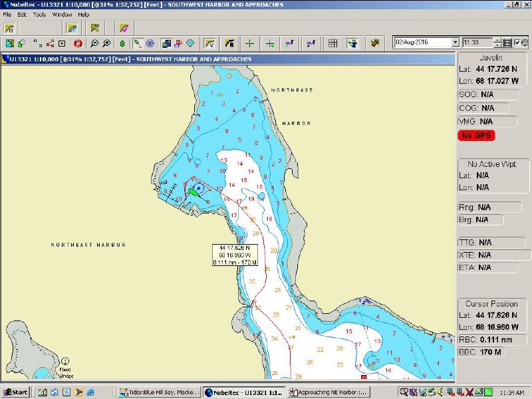Click the Windows Start button
The width and height of the screenshot is (532, 399).
click(15, 392)
